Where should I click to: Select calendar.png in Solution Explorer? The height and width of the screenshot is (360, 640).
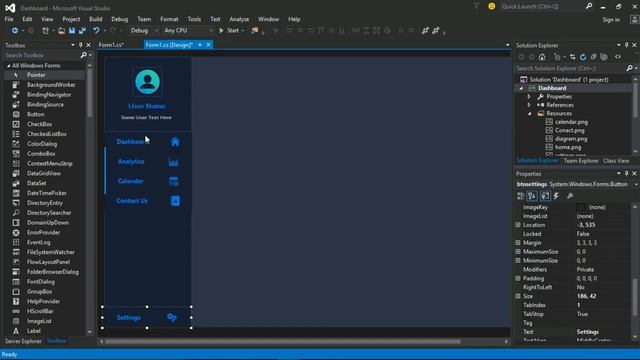[571, 122]
